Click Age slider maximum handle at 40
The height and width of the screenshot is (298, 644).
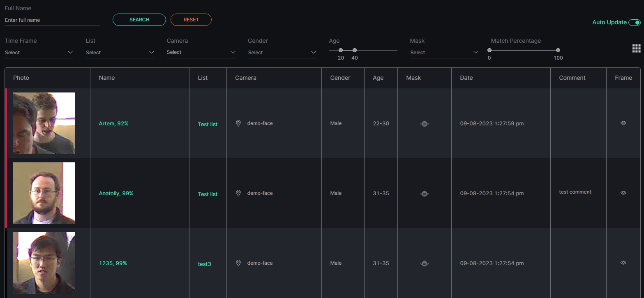(355, 50)
